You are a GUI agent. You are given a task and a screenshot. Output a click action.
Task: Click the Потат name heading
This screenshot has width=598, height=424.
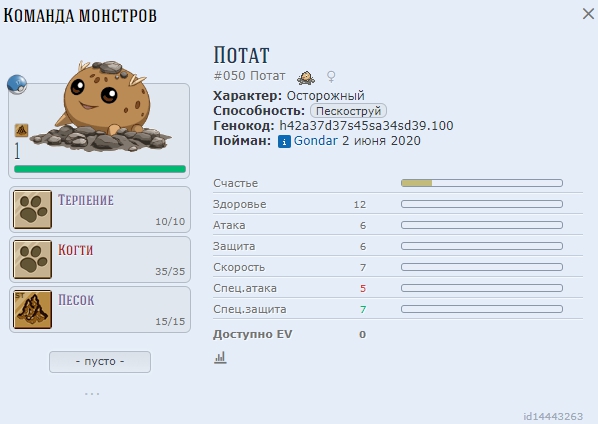click(x=241, y=55)
